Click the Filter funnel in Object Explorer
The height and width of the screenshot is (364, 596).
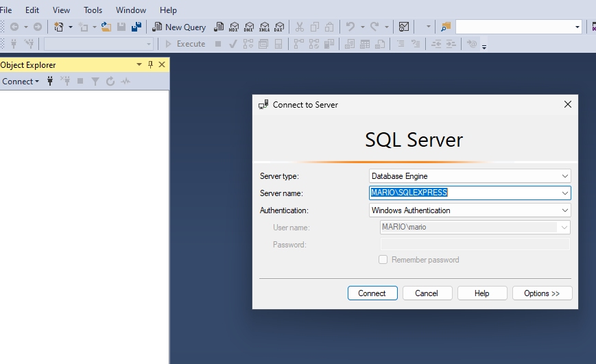click(x=95, y=81)
